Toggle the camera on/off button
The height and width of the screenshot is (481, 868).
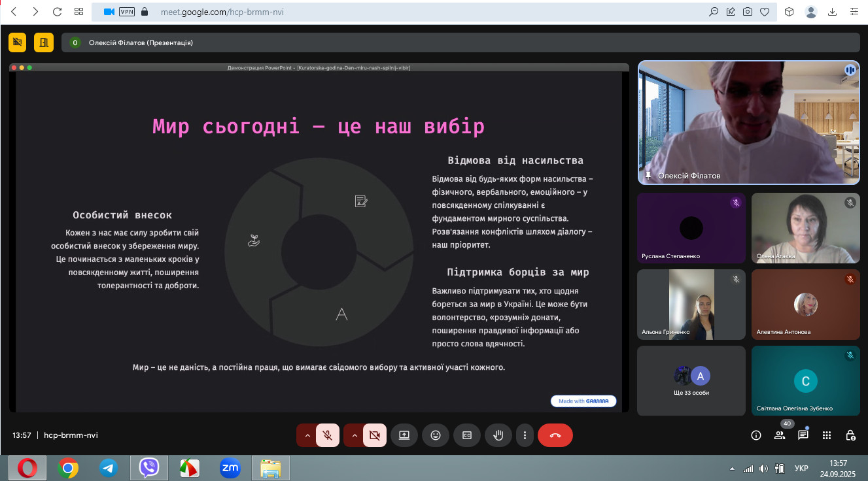(x=375, y=435)
